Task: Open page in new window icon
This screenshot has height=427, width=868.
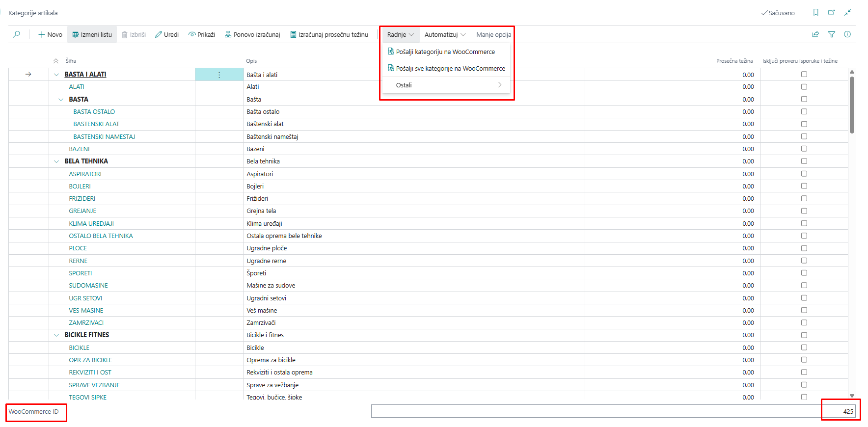Action: tap(831, 13)
